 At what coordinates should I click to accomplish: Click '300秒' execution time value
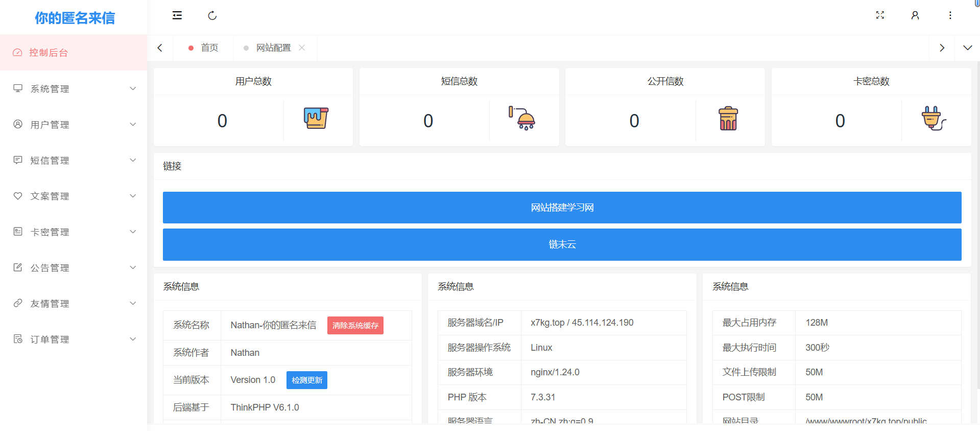click(817, 348)
